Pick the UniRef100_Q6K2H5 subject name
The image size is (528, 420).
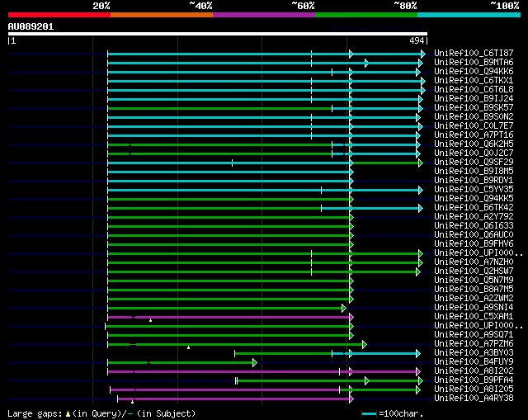pyautogui.click(x=474, y=144)
